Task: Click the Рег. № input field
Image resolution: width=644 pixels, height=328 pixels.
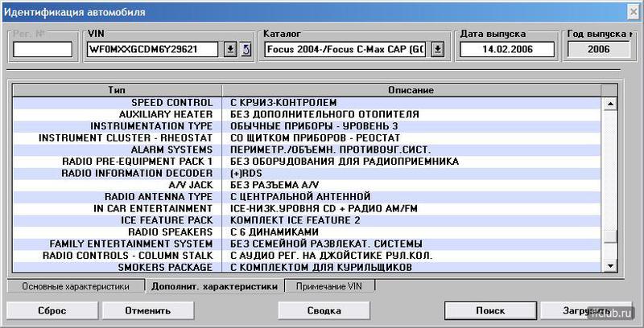Action: (x=43, y=50)
